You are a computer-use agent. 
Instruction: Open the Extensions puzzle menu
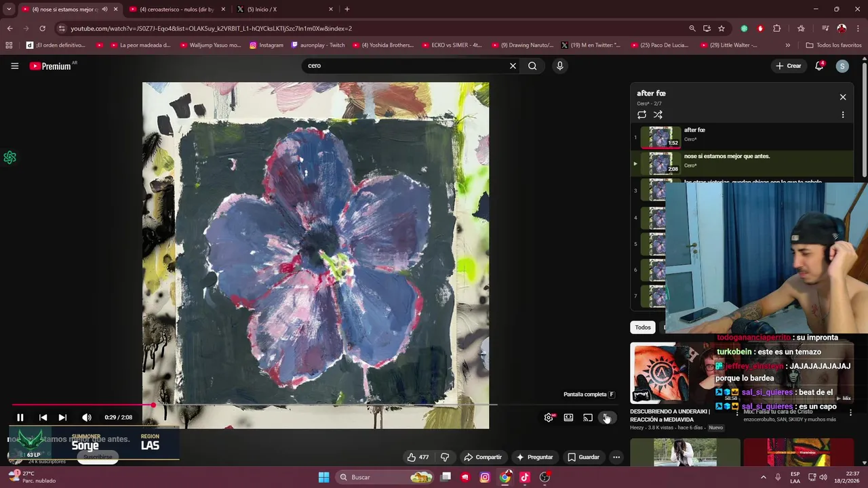(777, 28)
